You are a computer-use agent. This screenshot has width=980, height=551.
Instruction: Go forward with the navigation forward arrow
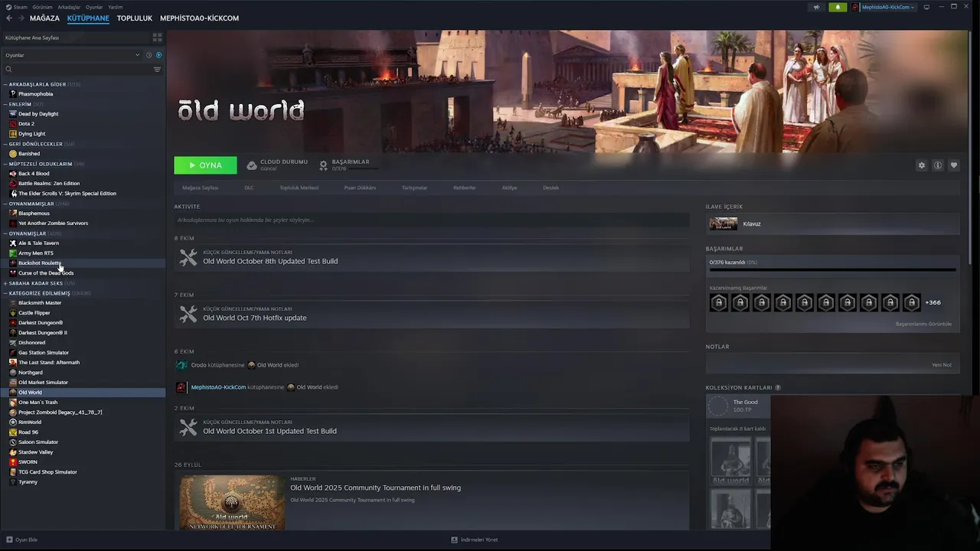21,18
